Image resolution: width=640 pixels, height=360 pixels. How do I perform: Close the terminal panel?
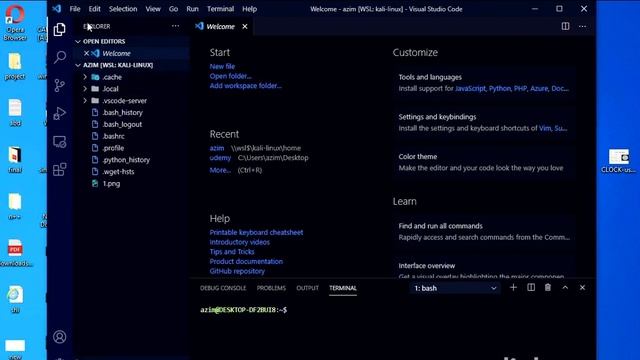[x=582, y=288]
